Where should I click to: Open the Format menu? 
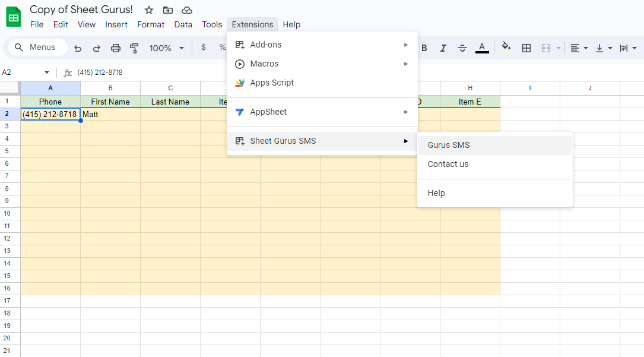pyautogui.click(x=151, y=24)
